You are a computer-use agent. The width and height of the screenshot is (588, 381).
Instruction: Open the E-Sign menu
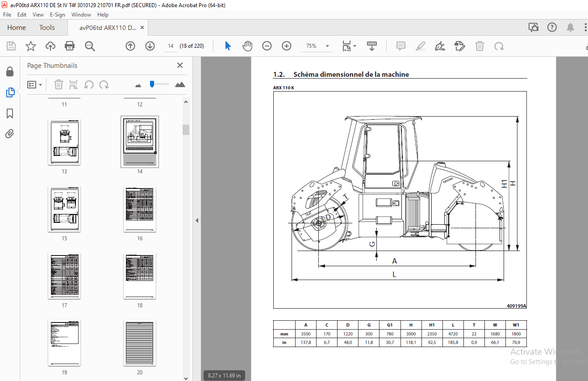point(58,15)
